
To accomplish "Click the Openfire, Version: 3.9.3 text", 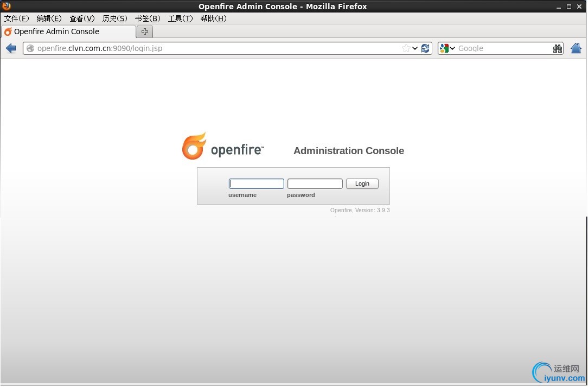I will [360, 210].
